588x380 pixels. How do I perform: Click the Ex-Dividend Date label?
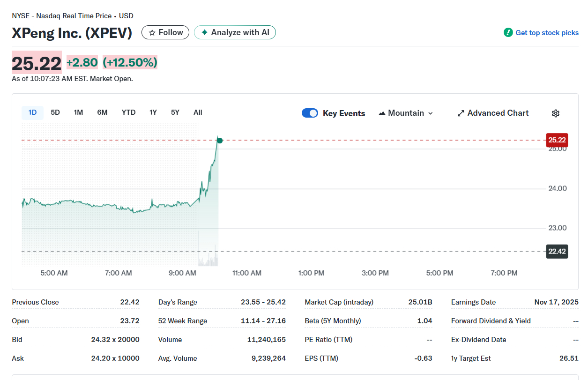coord(479,340)
